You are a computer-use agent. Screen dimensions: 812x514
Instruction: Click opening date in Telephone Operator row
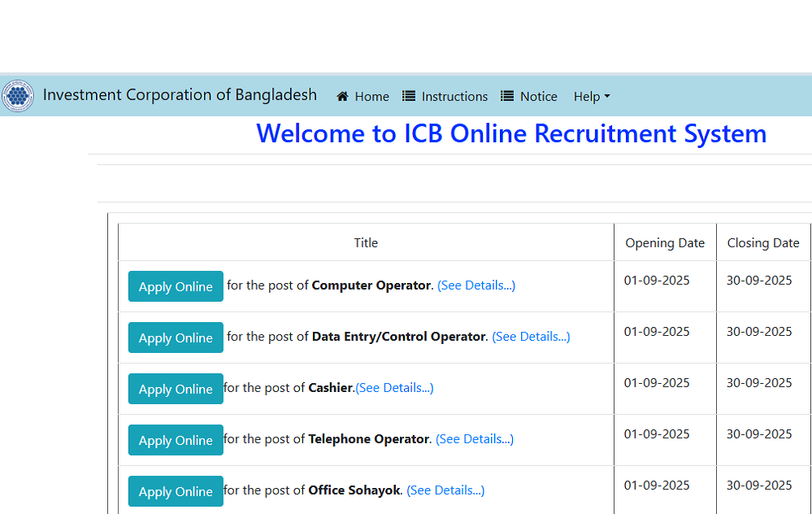[657, 435]
